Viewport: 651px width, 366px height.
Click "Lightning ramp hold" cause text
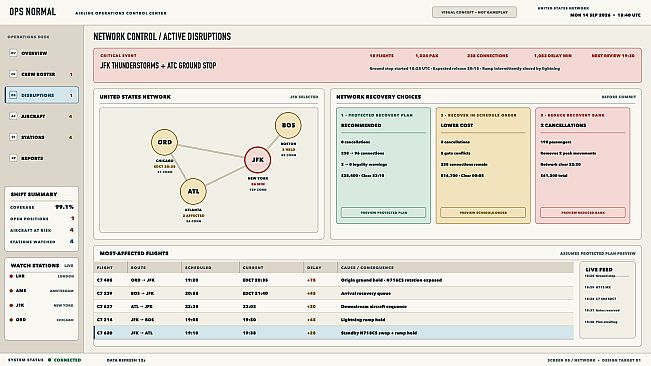click(363, 320)
